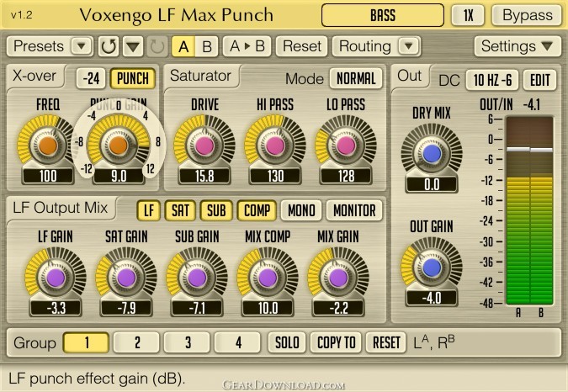
Task: Click the SAT GAIN knob
Action: pyautogui.click(x=126, y=278)
